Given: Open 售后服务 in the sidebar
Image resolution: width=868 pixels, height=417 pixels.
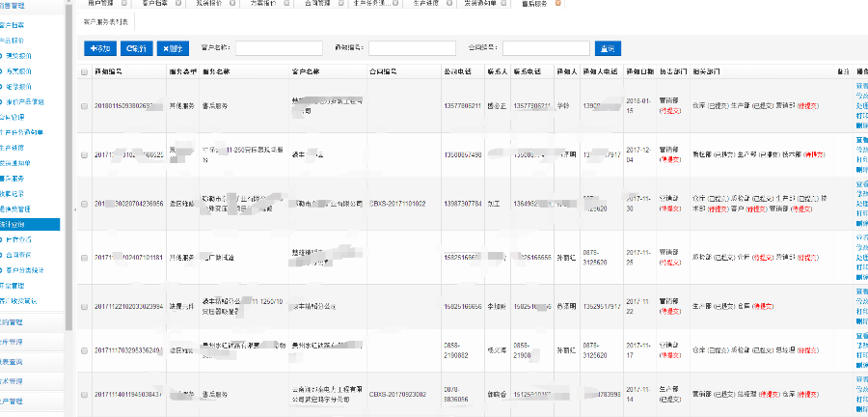Looking at the screenshot, I should [13, 179].
